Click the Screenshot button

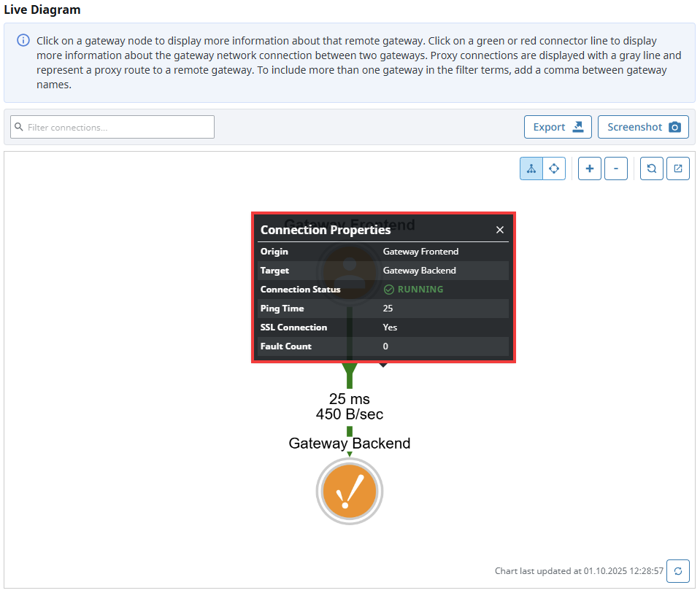(x=643, y=126)
